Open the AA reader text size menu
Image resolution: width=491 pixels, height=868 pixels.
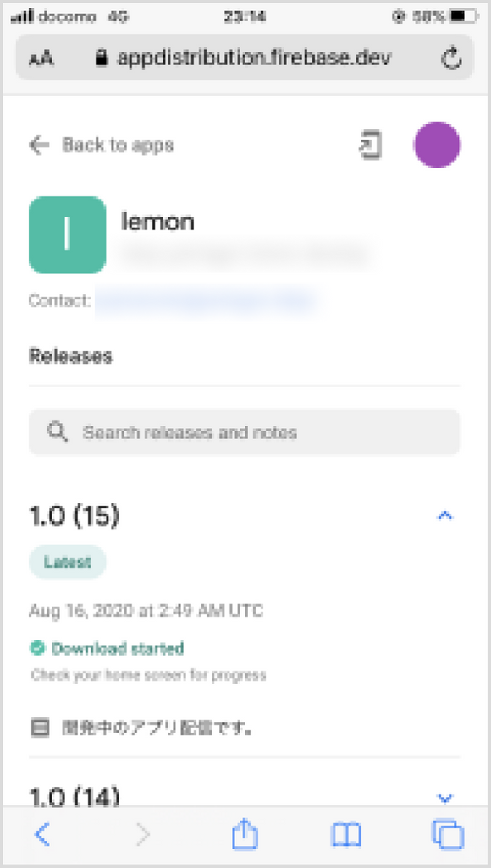[41, 59]
